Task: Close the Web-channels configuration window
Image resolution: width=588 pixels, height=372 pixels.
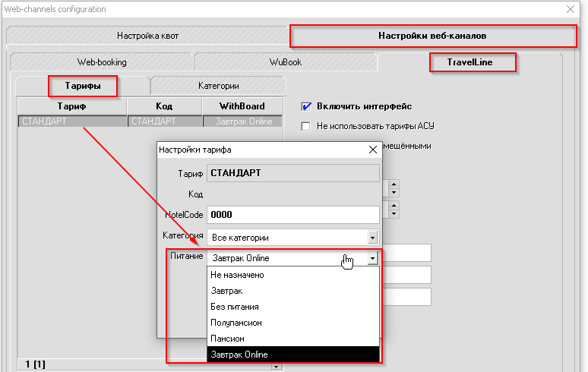Action: click(x=571, y=9)
